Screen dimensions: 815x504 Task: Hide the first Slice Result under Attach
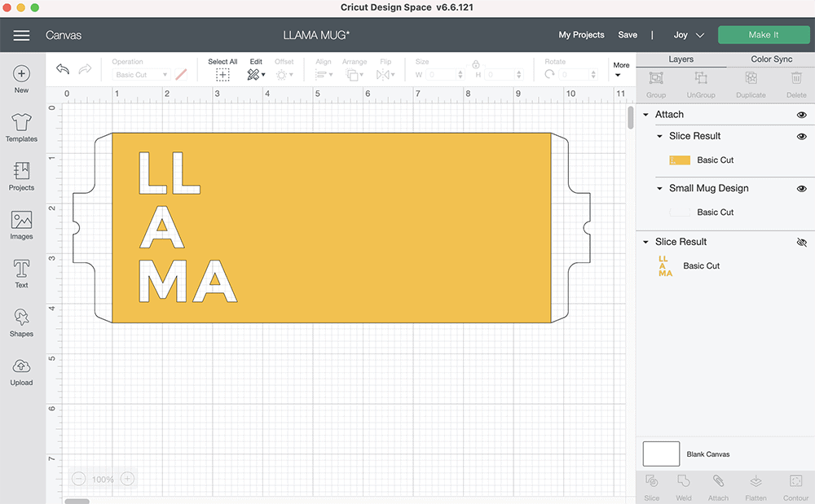pos(801,137)
